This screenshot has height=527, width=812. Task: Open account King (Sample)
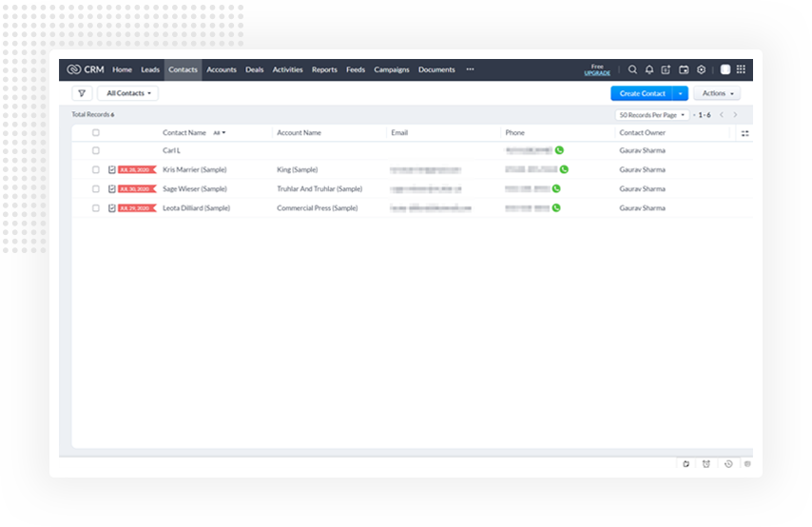[x=298, y=169]
